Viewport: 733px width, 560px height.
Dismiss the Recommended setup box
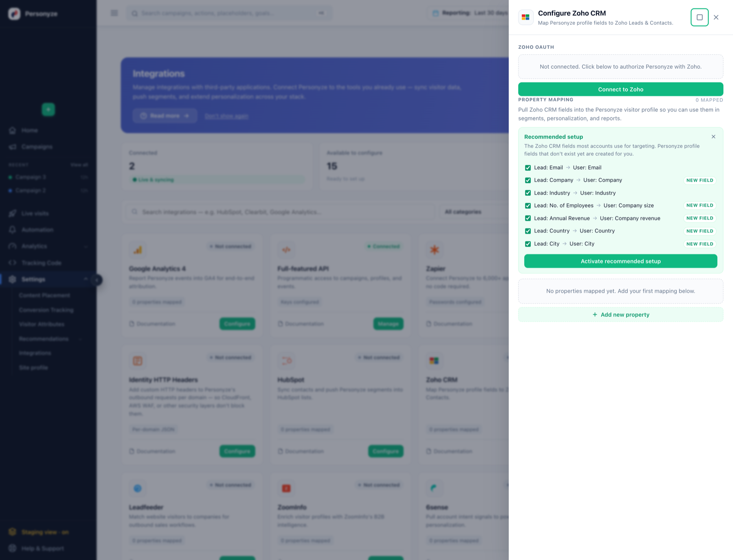pyautogui.click(x=713, y=137)
